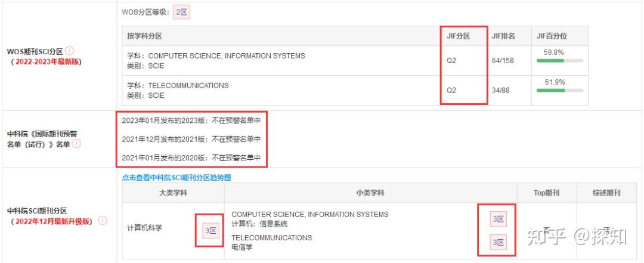Click the 61.9% JIF percentile bar
The width and height of the screenshot is (644, 263).
(x=559, y=91)
